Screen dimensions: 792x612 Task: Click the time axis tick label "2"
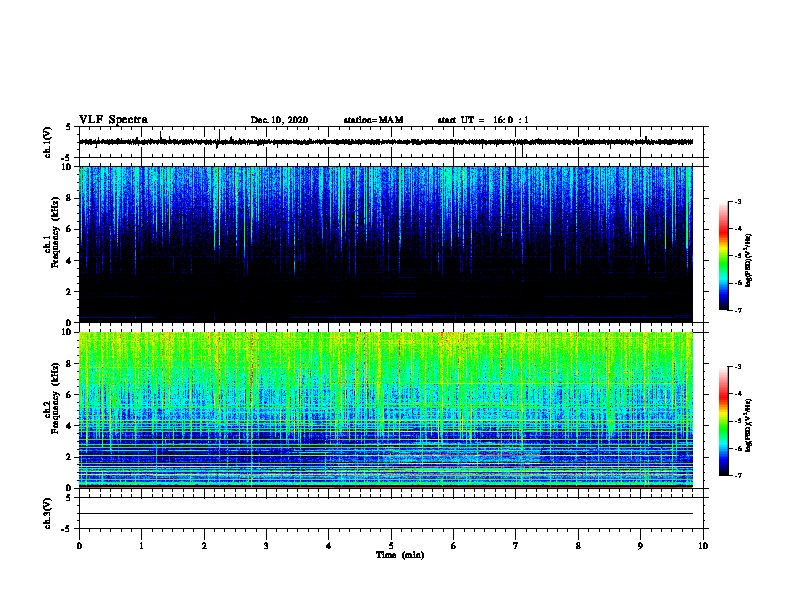coord(204,546)
